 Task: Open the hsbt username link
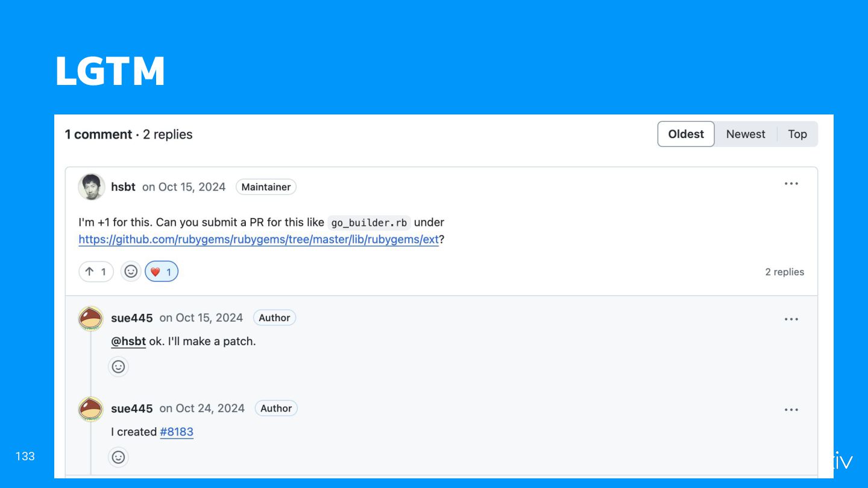123,187
